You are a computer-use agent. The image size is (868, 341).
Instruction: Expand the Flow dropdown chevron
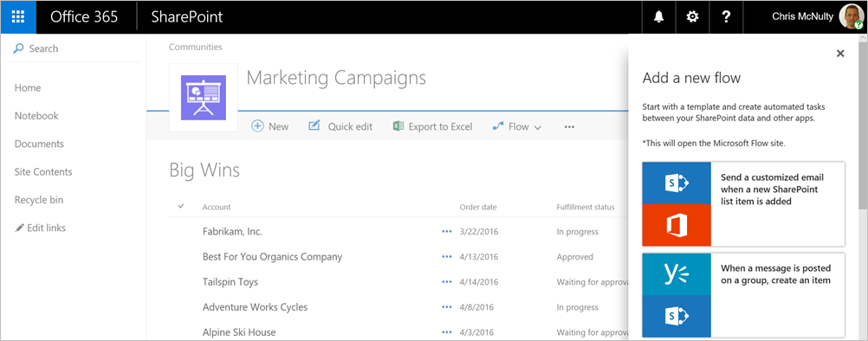pos(537,127)
